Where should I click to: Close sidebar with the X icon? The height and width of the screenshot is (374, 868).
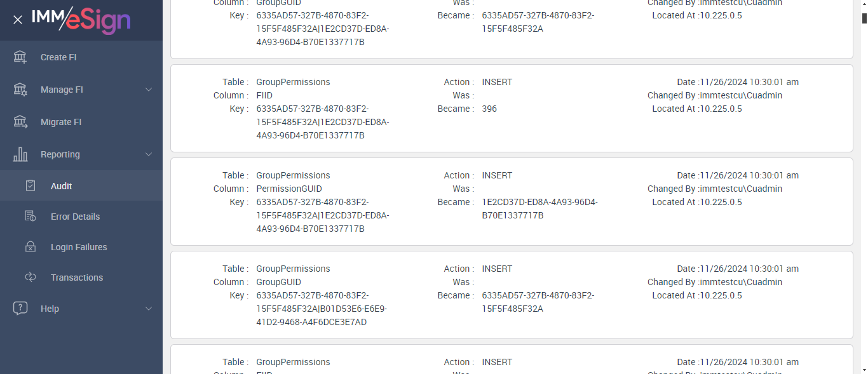18,20
